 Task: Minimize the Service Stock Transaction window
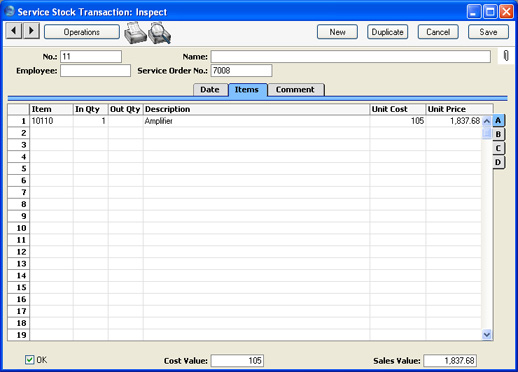(474, 12)
